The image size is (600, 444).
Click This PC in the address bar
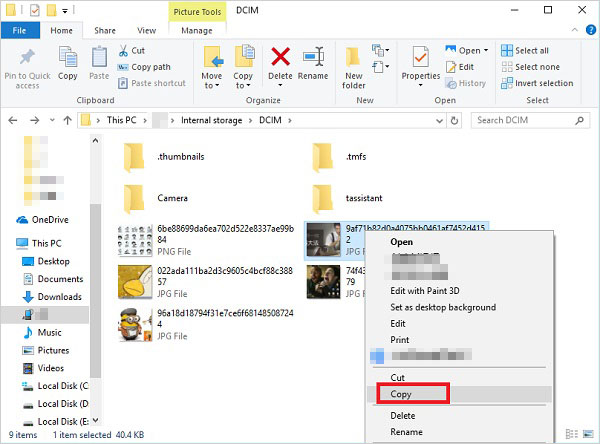pyautogui.click(x=122, y=120)
